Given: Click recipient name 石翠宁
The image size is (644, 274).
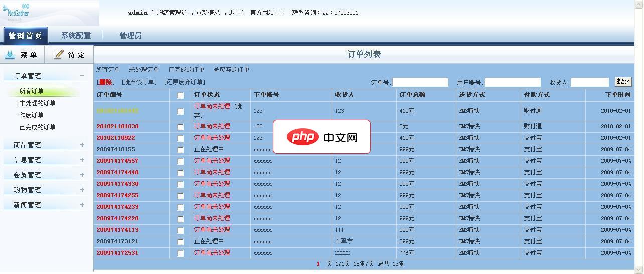Looking at the screenshot, I should click(344, 241).
